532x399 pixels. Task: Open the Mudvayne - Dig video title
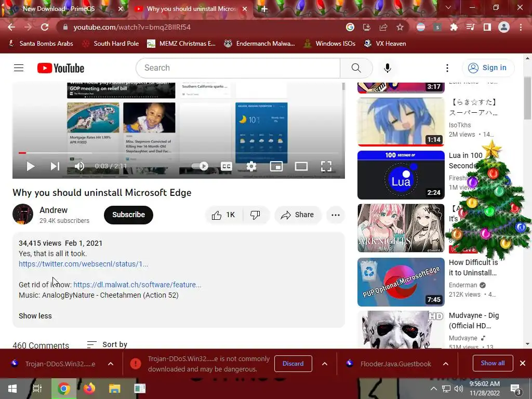[x=474, y=321]
